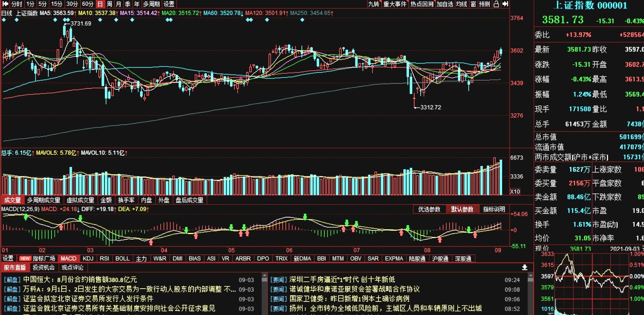Toggle the 九转 indicator overlay
This screenshot has height=315, width=644.
click(374, 4)
